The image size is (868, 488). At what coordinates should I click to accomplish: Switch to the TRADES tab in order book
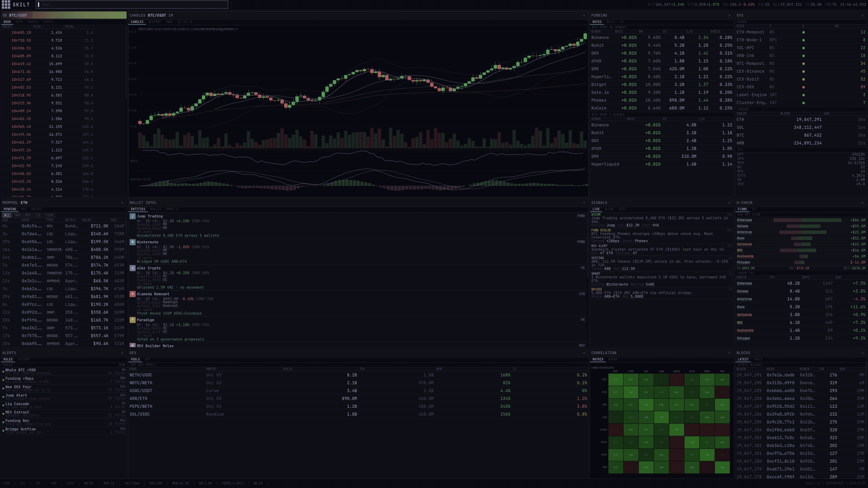coord(33,22)
